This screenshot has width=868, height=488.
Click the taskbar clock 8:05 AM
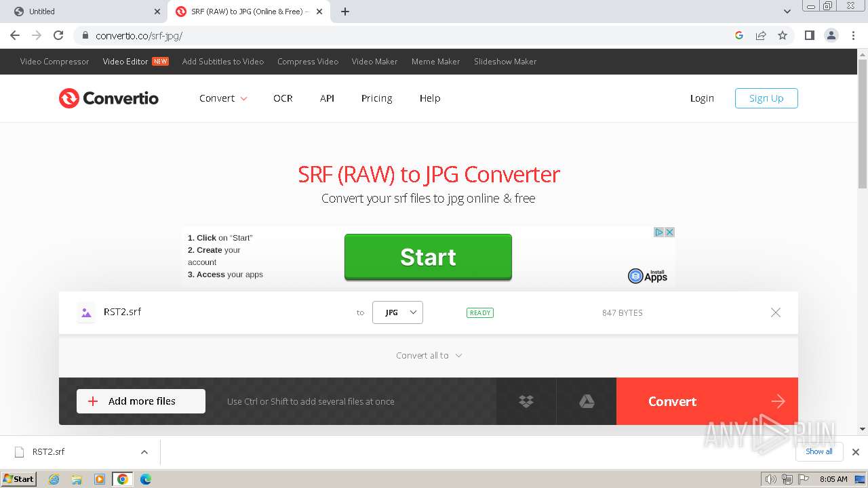pos(833,479)
